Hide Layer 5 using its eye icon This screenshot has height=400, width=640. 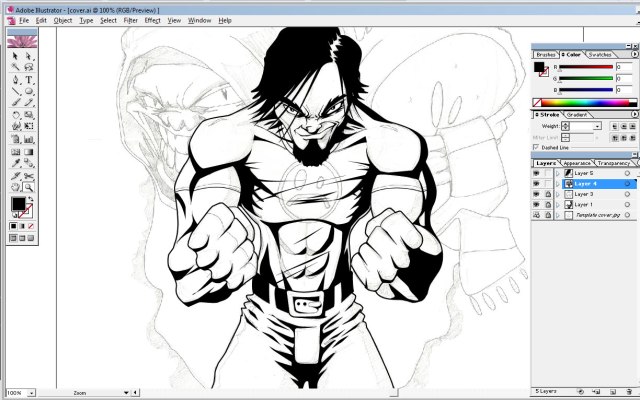(536, 173)
